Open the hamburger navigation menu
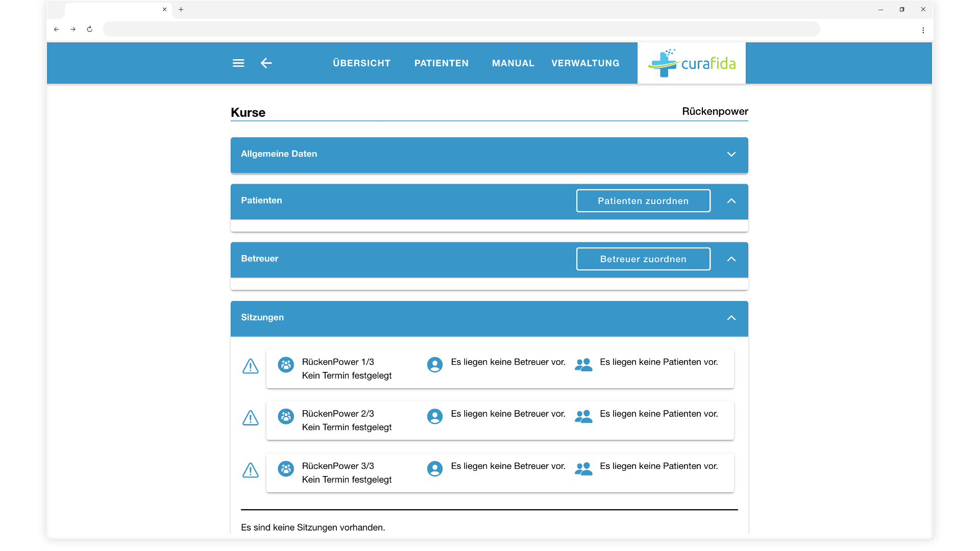 [238, 63]
